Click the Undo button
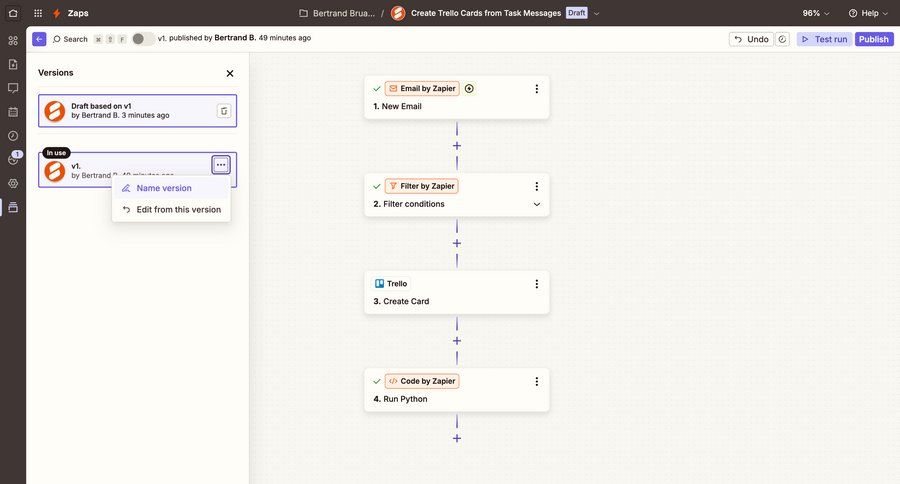 point(751,39)
